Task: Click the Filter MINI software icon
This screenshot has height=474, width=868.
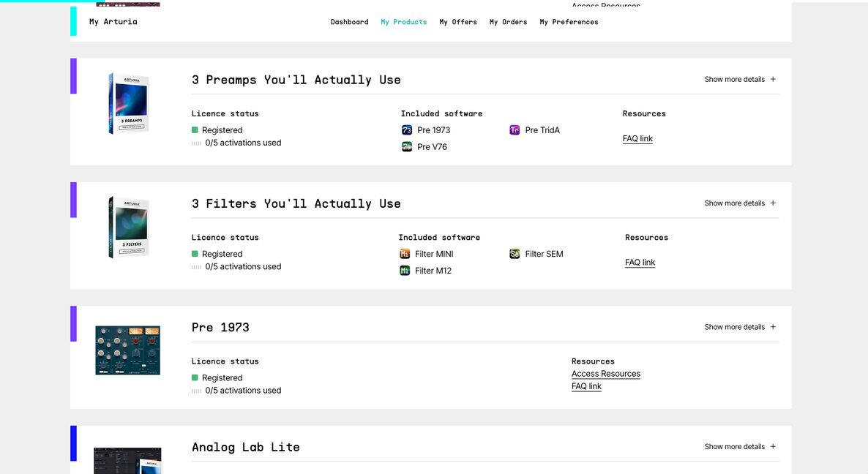Action: (x=405, y=254)
